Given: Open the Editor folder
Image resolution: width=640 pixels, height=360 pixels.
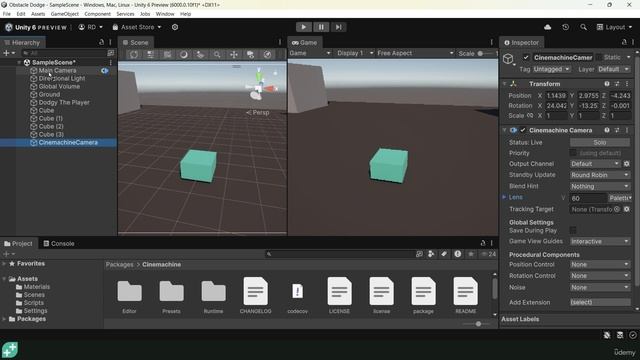Looking at the screenshot, I should coord(129,296).
